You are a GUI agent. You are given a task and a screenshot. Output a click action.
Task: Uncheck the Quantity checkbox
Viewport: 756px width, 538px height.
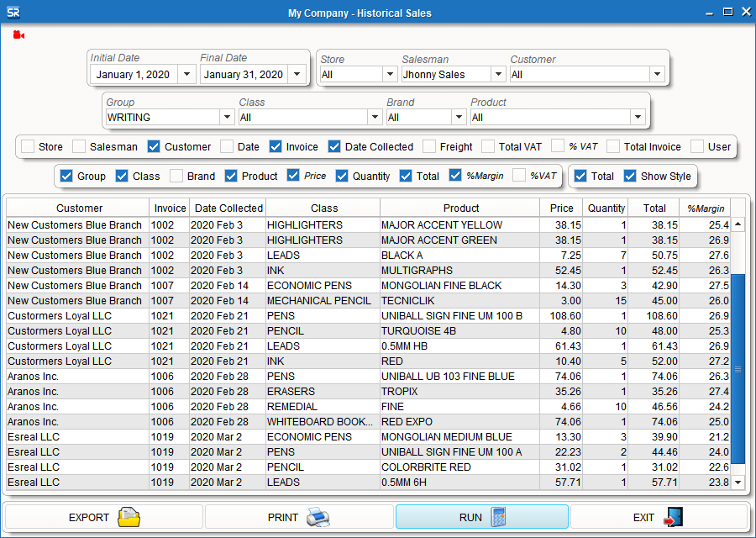pyautogui.click(x=342, y=177)
